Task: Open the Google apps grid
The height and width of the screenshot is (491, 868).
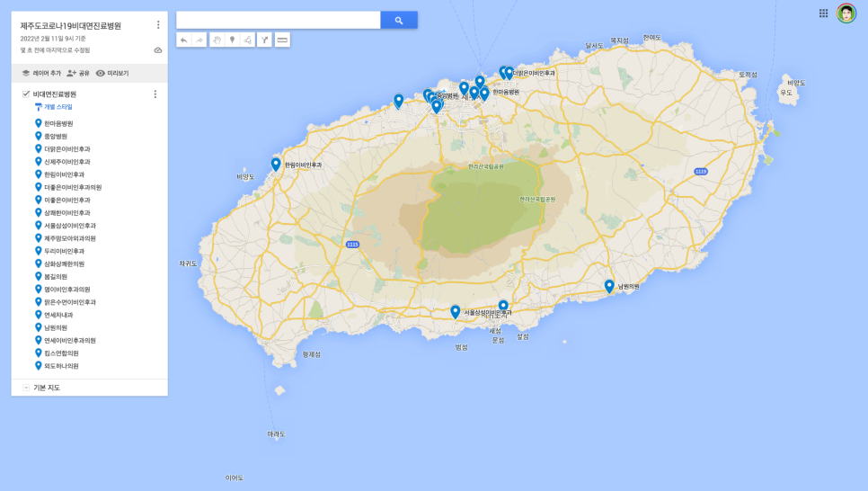Action: click(x=824, y=13)
